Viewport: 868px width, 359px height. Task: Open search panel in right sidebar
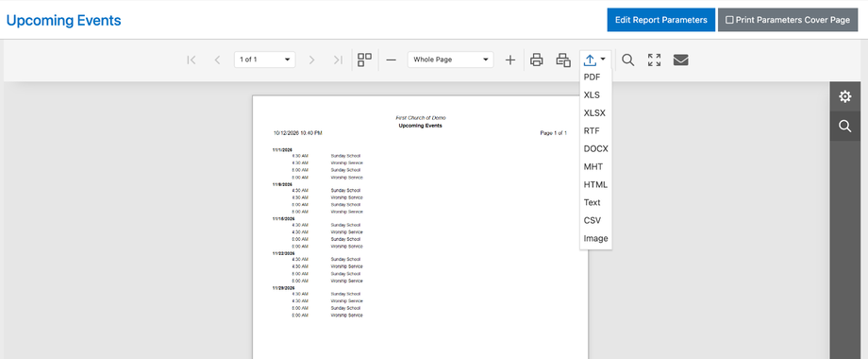(x=844, y=127)
